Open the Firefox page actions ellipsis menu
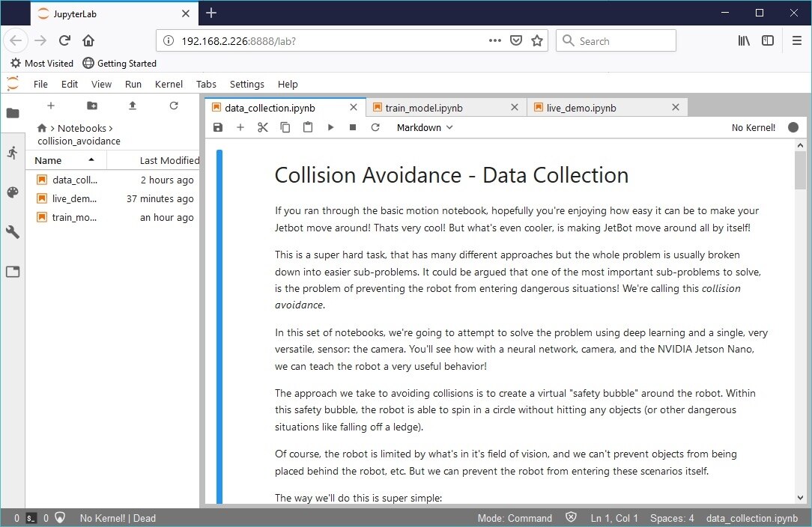This screenshot has width=812, height=527. tap(494, 41)
